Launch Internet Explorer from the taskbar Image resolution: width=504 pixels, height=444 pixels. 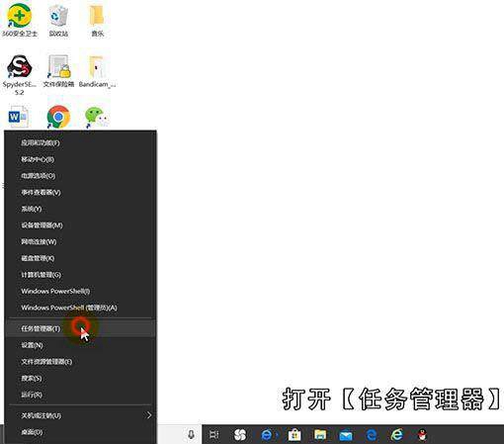coord(397,435)
